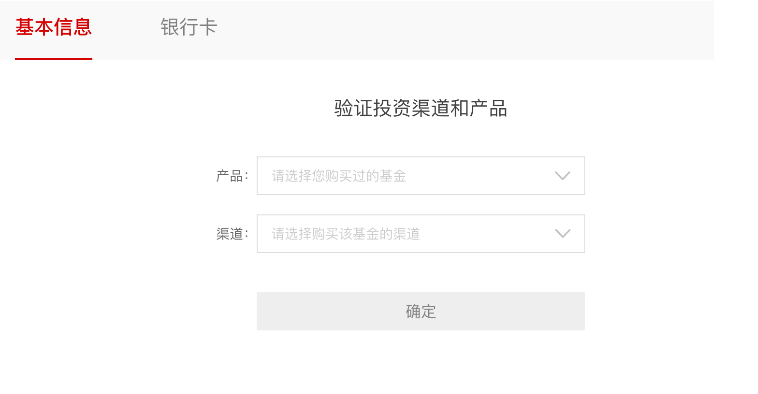Select placeholder 请选择您购买过的基金
This screenshot has height=394, width=758.
pos(338,176)
